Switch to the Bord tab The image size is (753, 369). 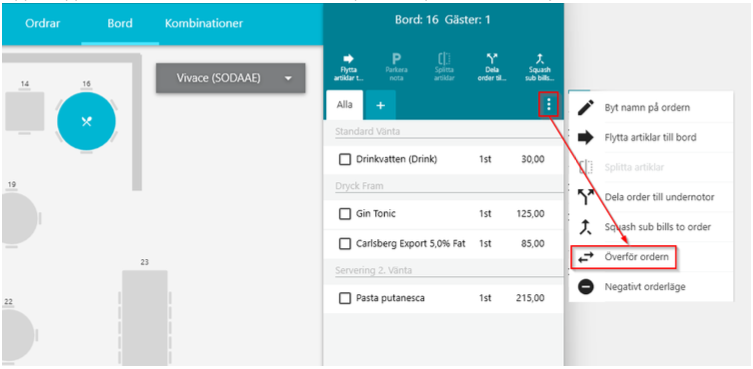[120, 23]
